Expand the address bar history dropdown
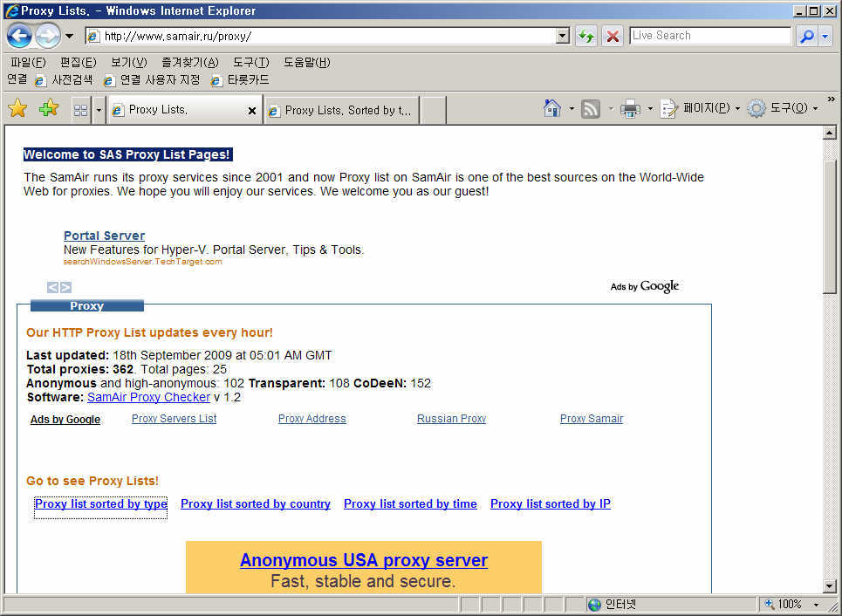This screenshot has width=842, height=616. 563,36
